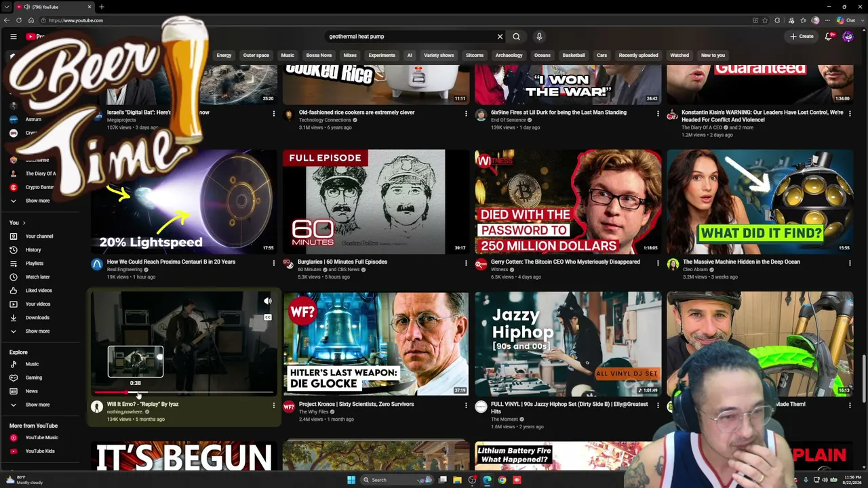Open options for the Proxima Centauri video

click(274, 263)
